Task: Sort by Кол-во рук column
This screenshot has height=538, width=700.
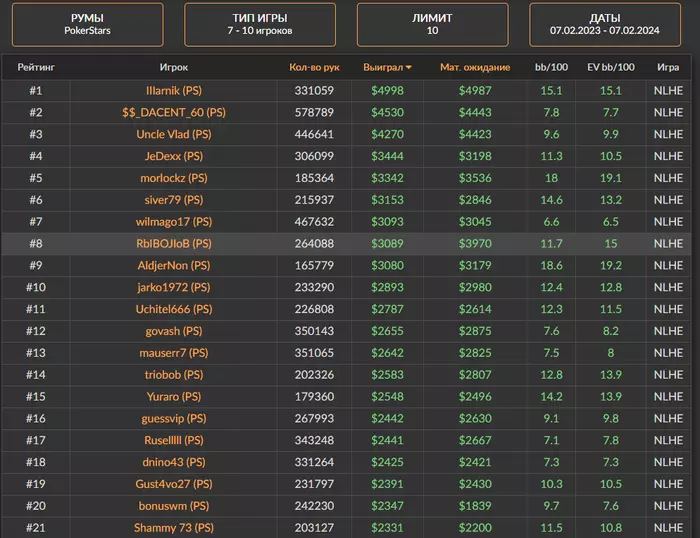Action: pos(314,67)
